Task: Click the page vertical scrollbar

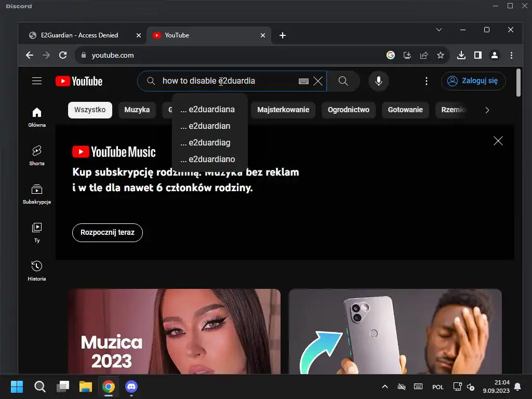Action: pyautogui.click(x=518, y=83)
